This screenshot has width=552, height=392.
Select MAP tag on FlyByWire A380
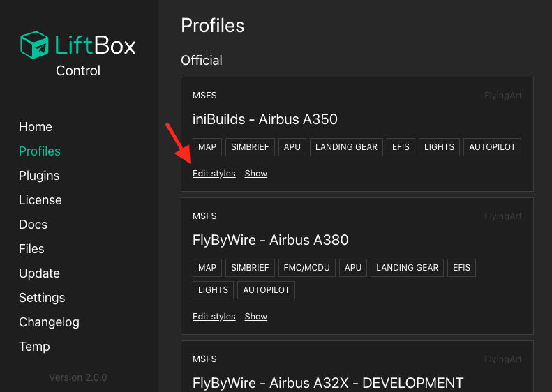(207, 268)
